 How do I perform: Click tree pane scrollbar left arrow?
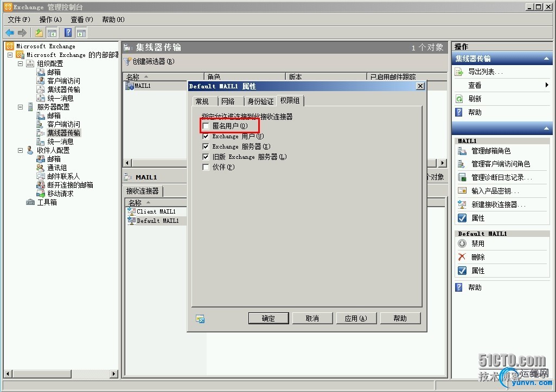tap(8, 374)
